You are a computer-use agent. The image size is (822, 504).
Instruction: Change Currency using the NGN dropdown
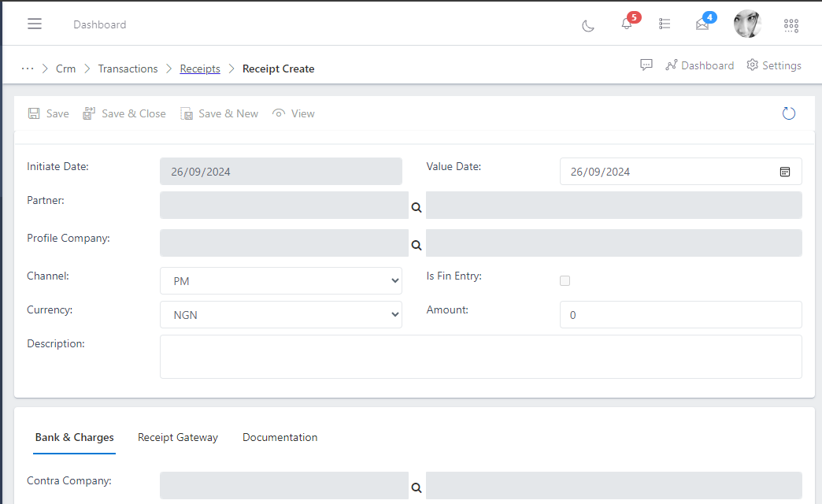pyautogui.click(x=281, y=314)
